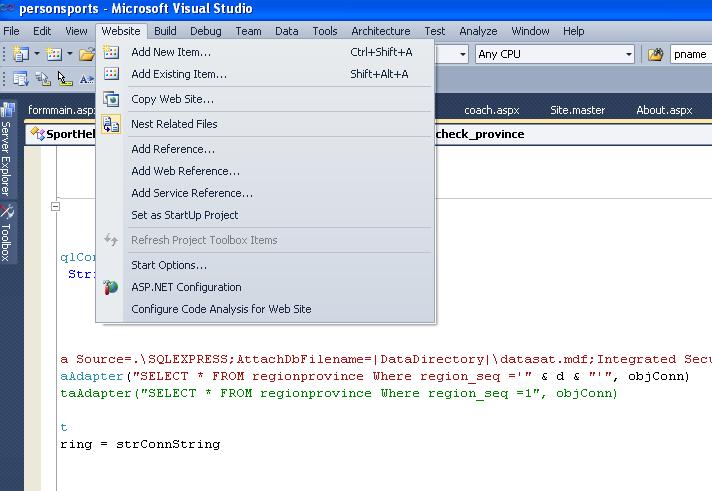This screenshot has width=712, height=491.
Task: Open ASP.NET Configuration menu entry
Action: (x=266, y=287)
